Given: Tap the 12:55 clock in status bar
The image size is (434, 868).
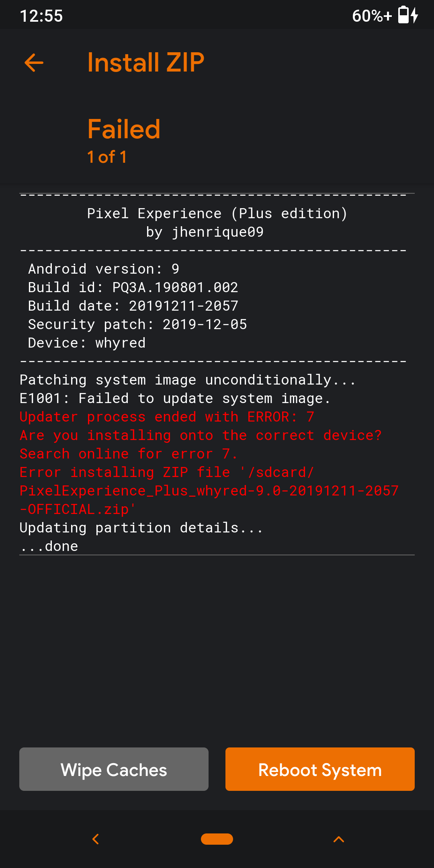Looking at the screenshot, I should (x=41, y=16).
